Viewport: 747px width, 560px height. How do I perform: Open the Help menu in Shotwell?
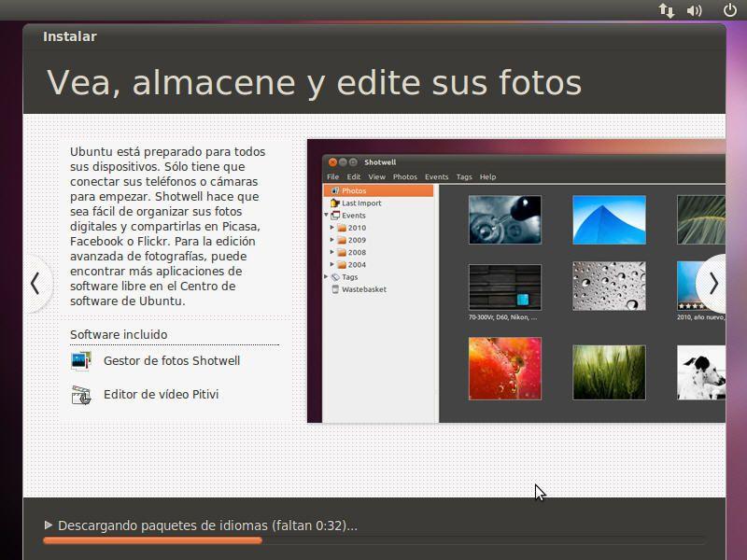[487, 176]
